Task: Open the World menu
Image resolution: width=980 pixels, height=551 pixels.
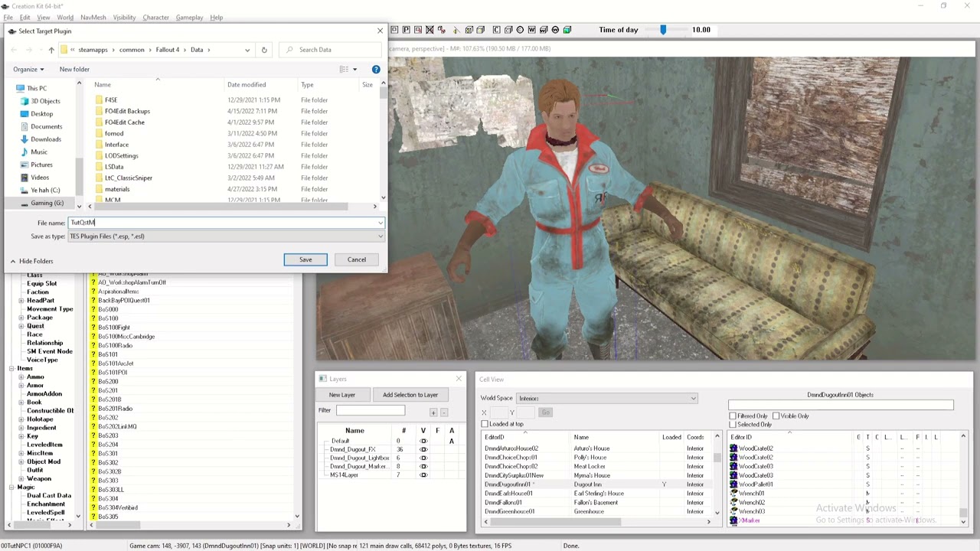Action: 65,18
